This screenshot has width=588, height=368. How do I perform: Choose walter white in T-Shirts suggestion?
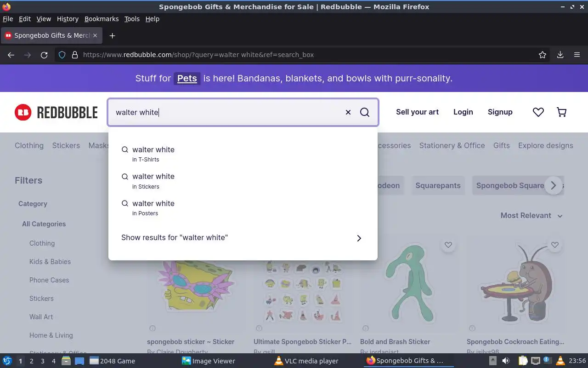[243, 154]
